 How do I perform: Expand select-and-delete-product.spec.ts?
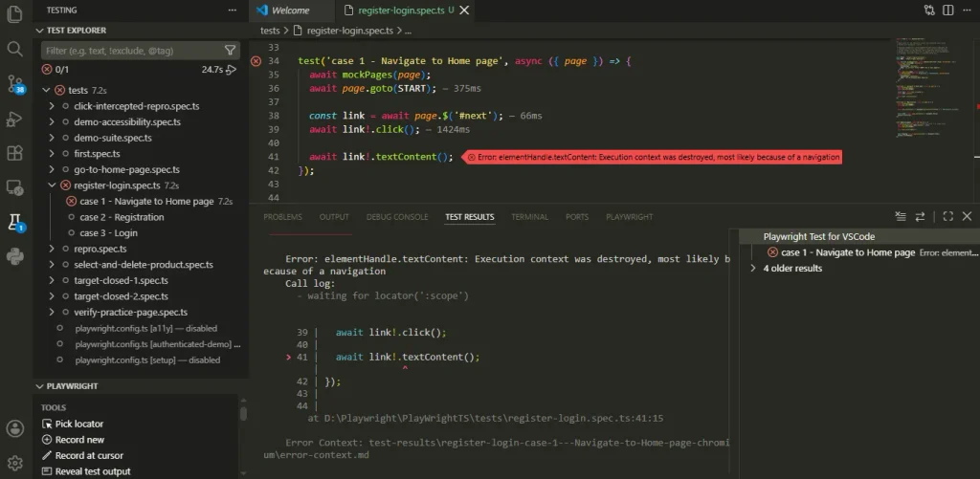(52, 265)
